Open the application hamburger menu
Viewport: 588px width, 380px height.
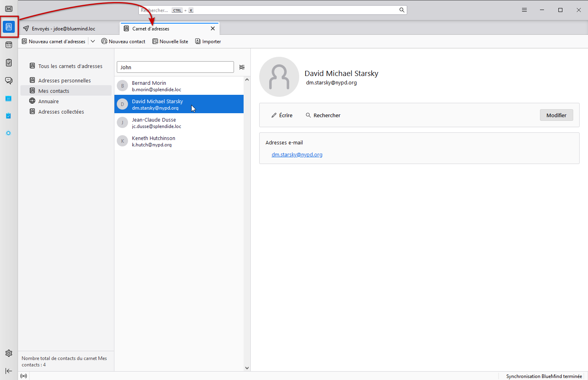(x=524, y=10)
